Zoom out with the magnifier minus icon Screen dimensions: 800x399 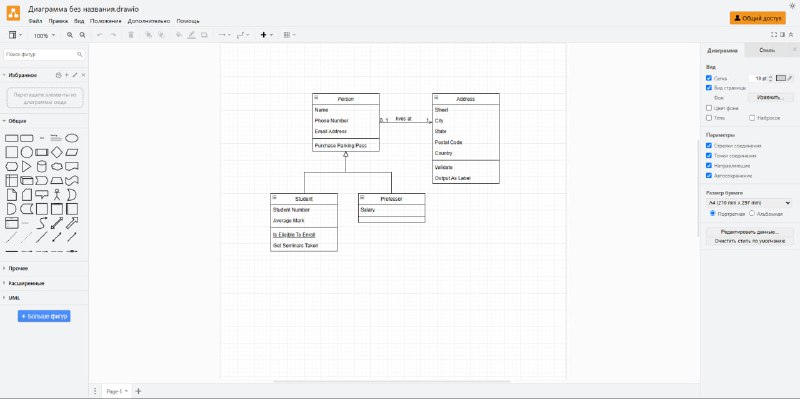[82, 35]
